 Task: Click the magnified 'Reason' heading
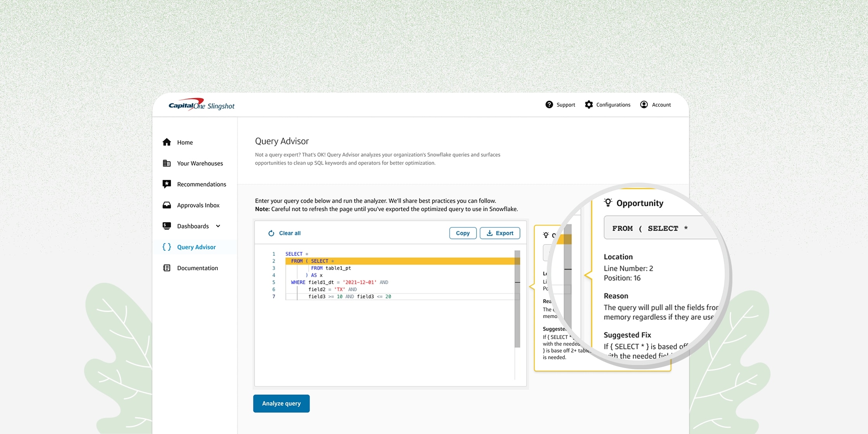tap(616, 296)
